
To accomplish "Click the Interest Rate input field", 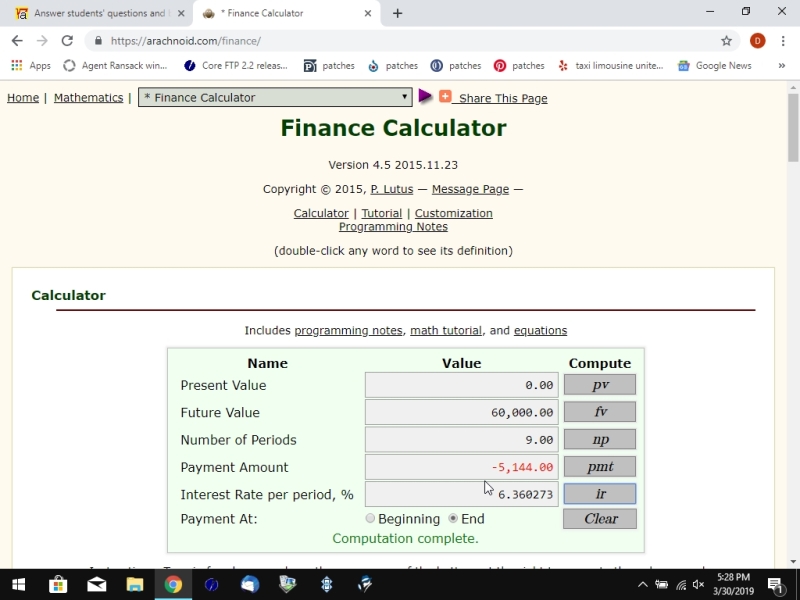I will [x=461, y=494].
